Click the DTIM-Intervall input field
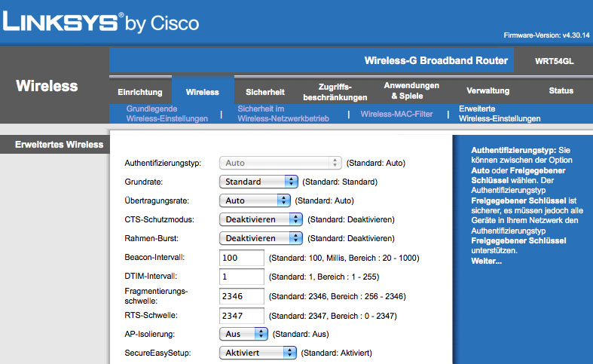 242,277
